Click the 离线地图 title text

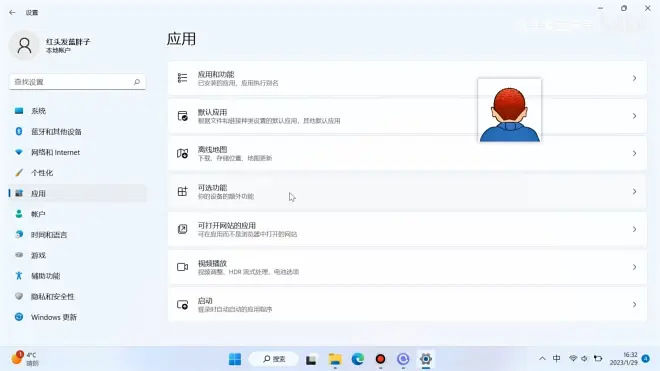[x=212, y=149]
